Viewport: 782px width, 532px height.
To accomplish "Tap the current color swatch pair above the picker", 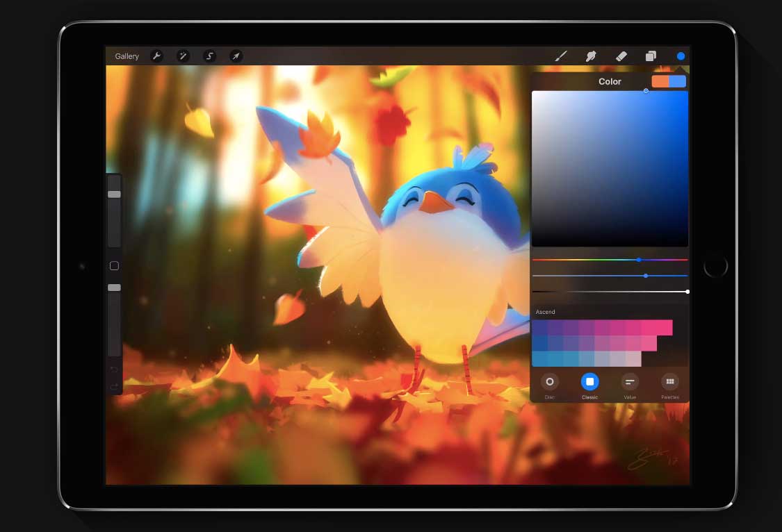I will (x=667, y=81).
